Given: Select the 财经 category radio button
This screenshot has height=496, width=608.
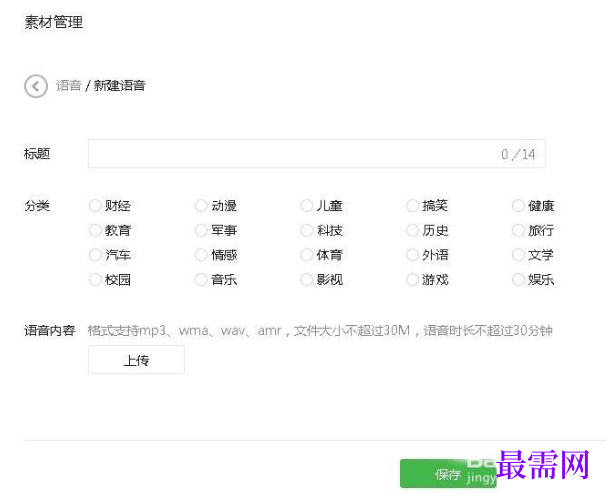Looking at the screenshot, I should point(95,206).
